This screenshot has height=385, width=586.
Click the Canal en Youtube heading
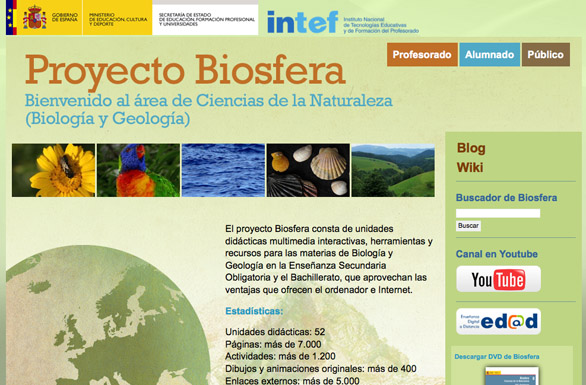coord(497,254)
